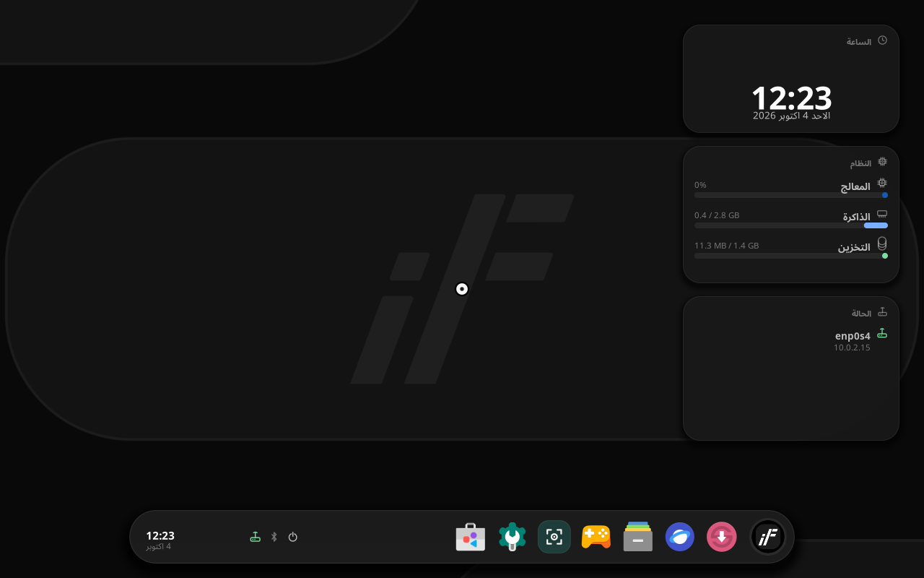Click the processor icon beside المعالج
This screenshot has width=924, height=578.
pyautogui.click(x=882, y=184)
